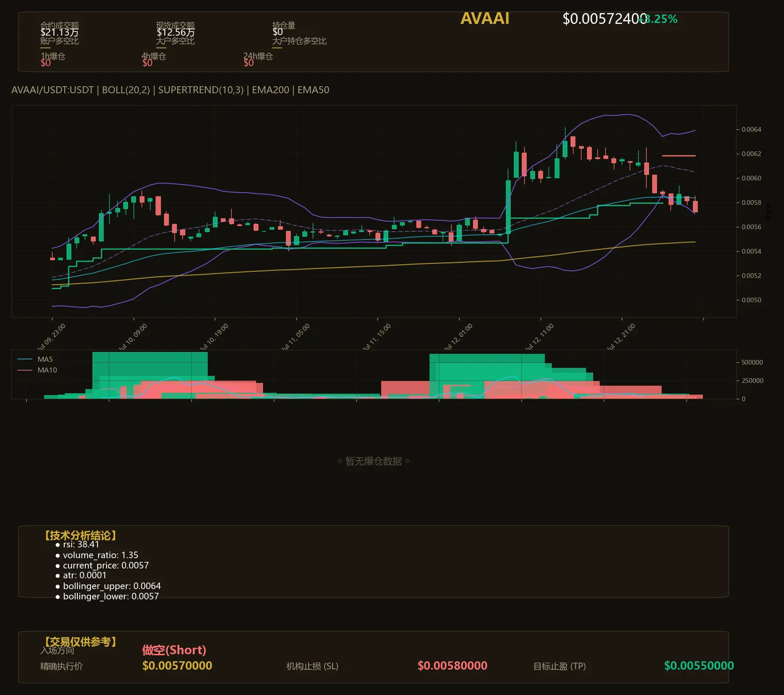Click the 0.0052 price axis label
Screen dimensions: 784x695
pos(751,276)
